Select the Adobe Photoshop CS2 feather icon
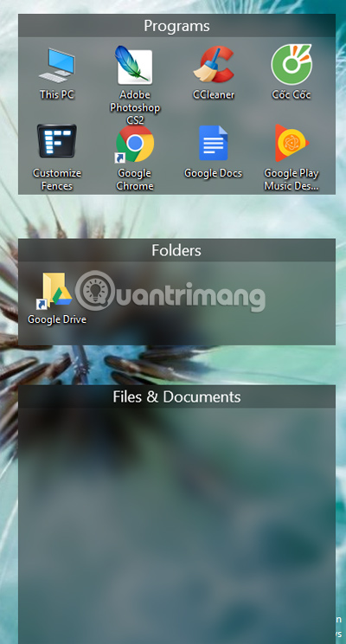This screenshot has width=346, height=644. click(134, 65)
